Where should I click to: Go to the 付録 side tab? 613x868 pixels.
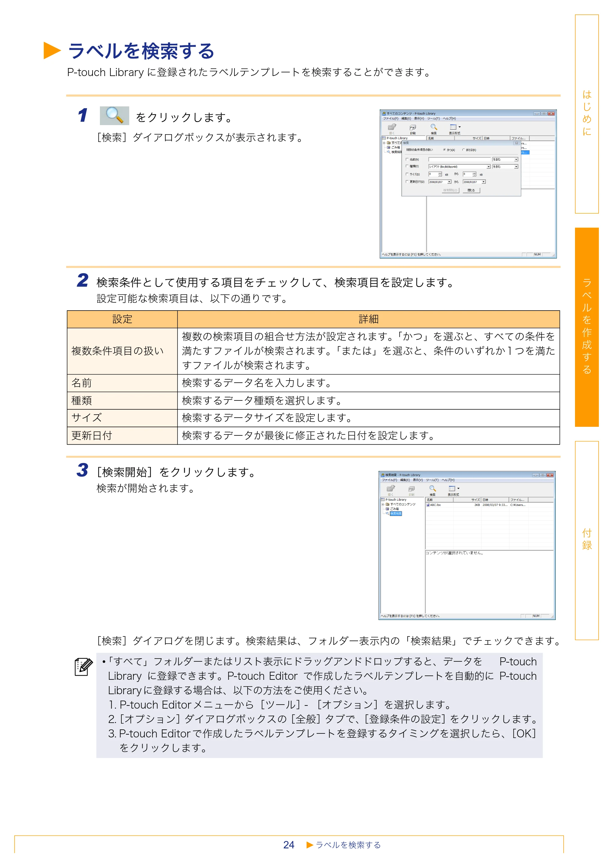pos(587,540)
